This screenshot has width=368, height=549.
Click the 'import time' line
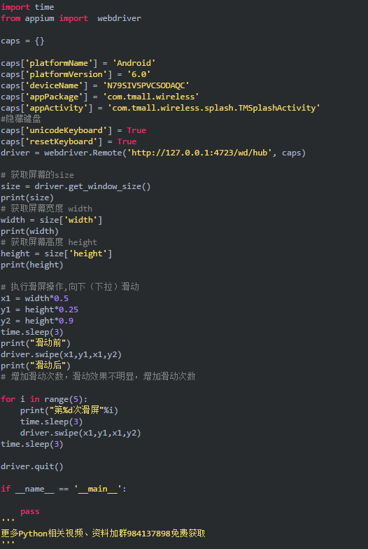point(27,7)
